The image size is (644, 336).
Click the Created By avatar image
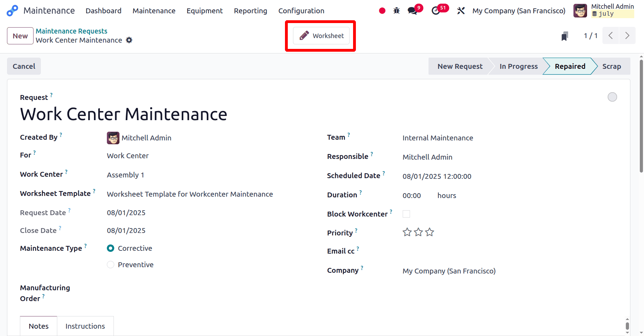tap(113, 138)
